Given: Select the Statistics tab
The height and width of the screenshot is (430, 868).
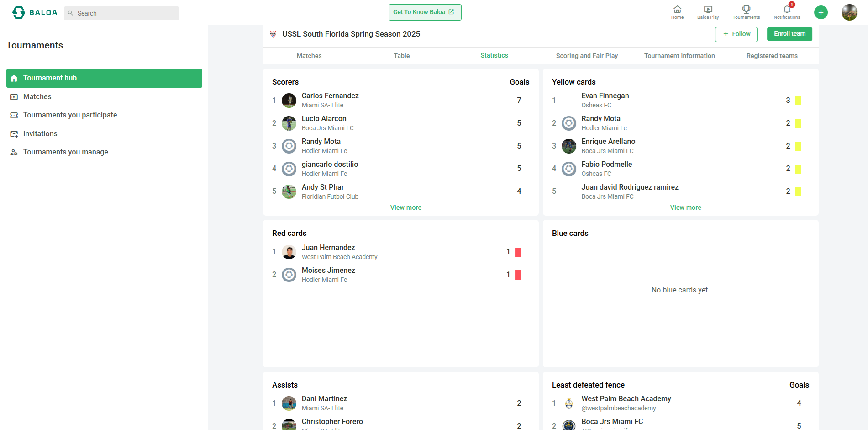Looking at the screenshot, I should [494, 55].
